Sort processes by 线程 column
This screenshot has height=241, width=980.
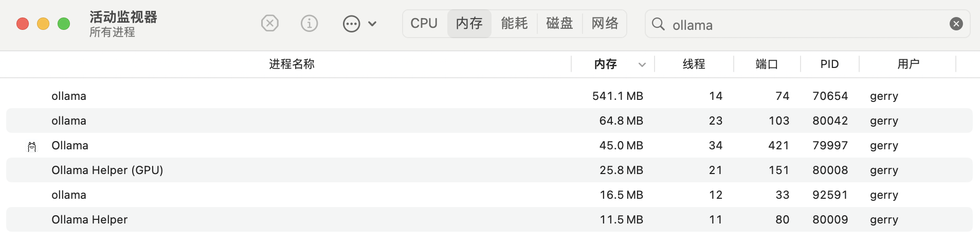pyautogui.click(x=694, y=64)
